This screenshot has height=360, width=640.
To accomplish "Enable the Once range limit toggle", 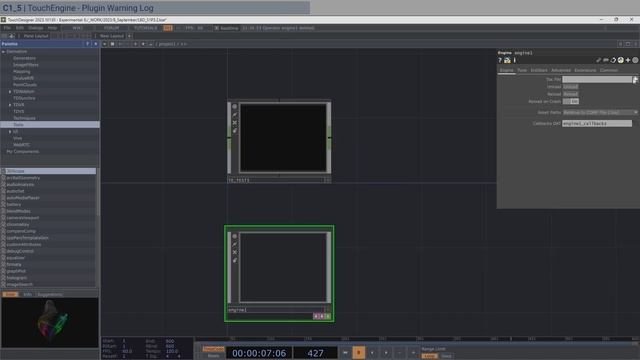I will coord(447,356).
